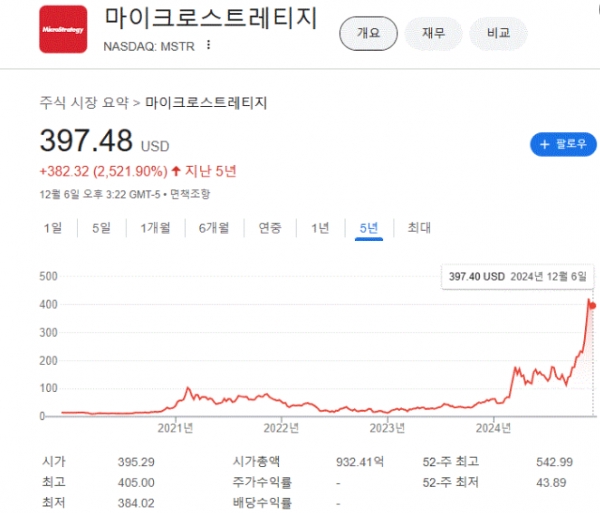Viewport: 600px width, 513px height.
Task: Click the +382.32 (2,521.90%) change text
Action: [103, 171]
